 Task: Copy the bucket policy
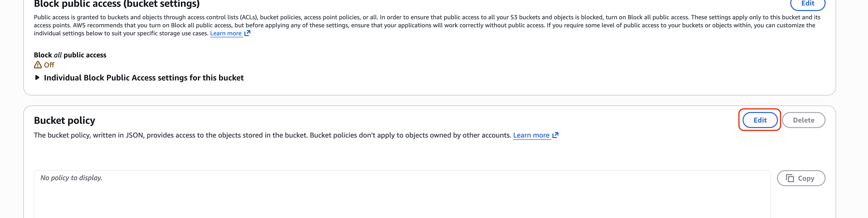[801, 178]
